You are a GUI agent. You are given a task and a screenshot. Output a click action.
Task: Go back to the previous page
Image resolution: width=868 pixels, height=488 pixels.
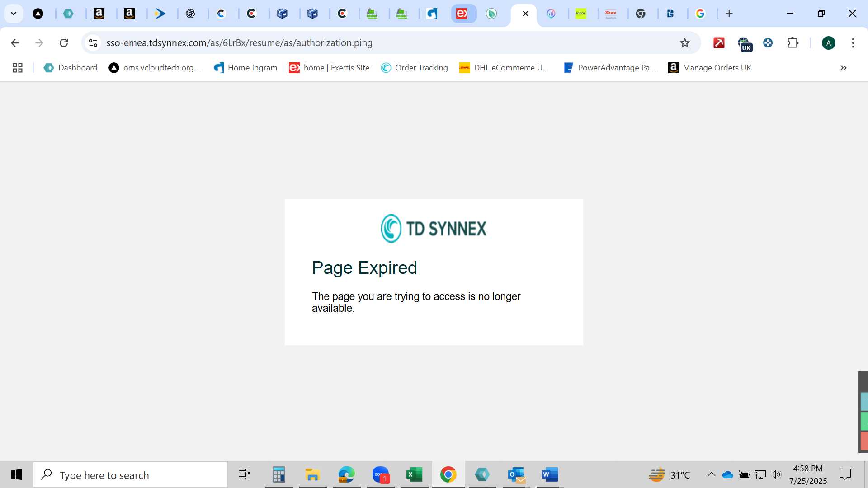click(x=15, y=43)
